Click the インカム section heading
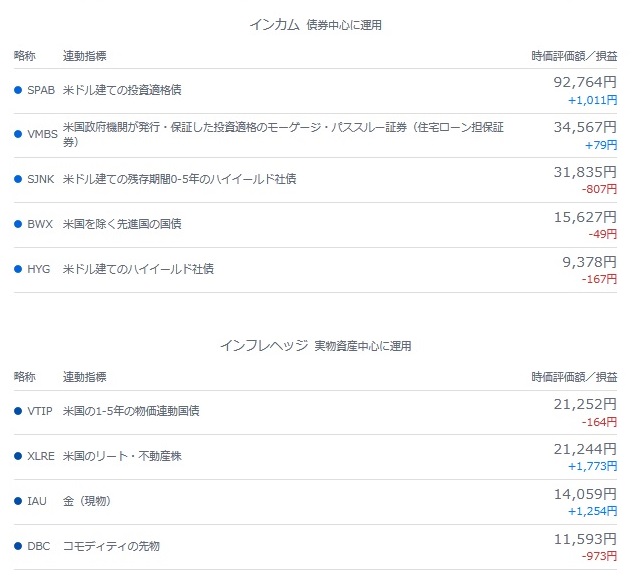The width and height of the screenshot is (634, 584). [x=275, y=25]
